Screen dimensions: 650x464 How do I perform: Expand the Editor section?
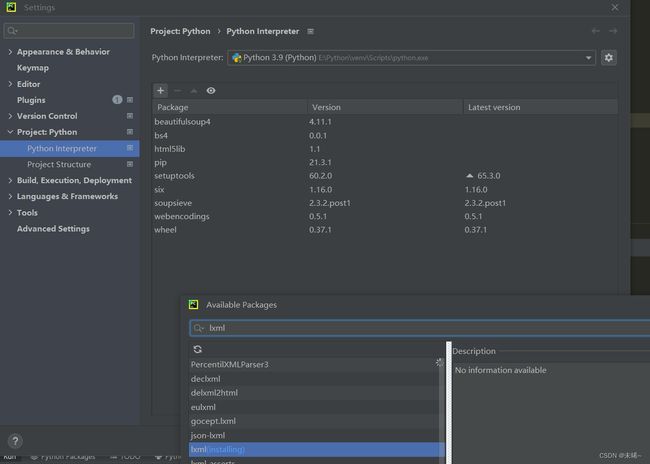click(10, 84)
